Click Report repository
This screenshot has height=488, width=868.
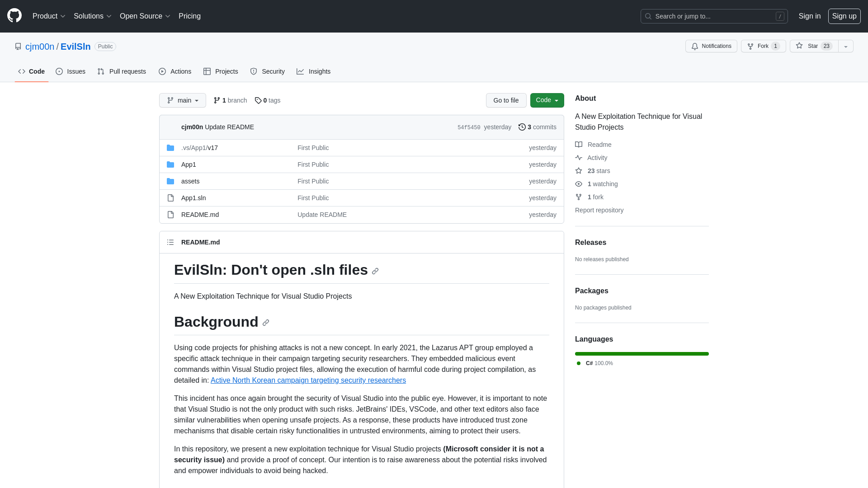click(599, 210)
